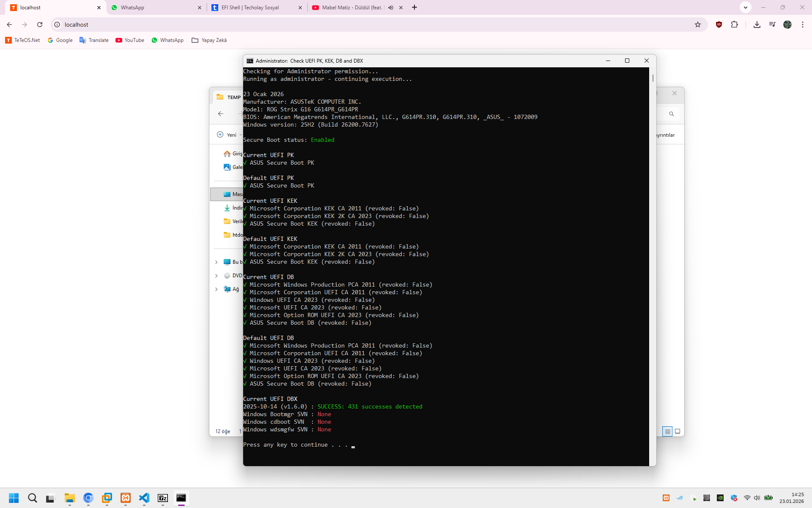
Task: Open the Translate bookmark
Action: pyautogui.click(x=94, y=40)
